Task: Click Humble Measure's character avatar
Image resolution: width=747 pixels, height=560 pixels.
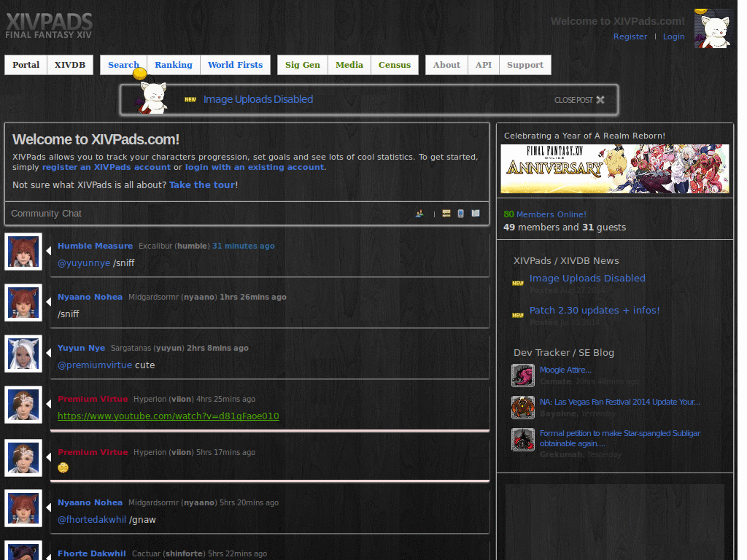Action: click(x=23, y=252)
